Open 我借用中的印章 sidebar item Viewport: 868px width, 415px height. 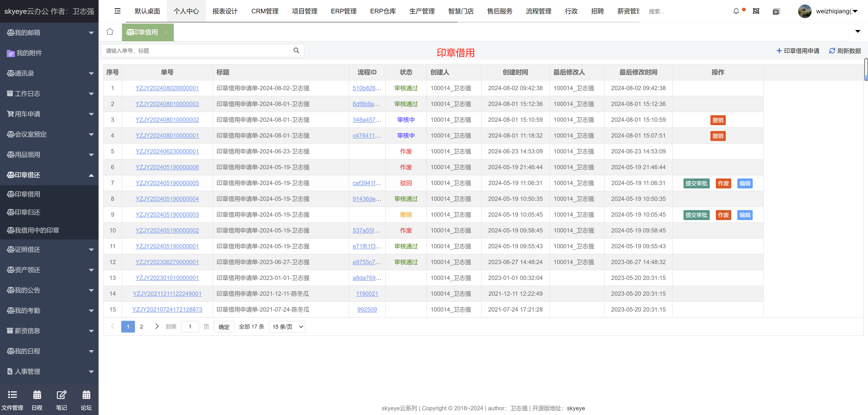(x=49, y=230)
